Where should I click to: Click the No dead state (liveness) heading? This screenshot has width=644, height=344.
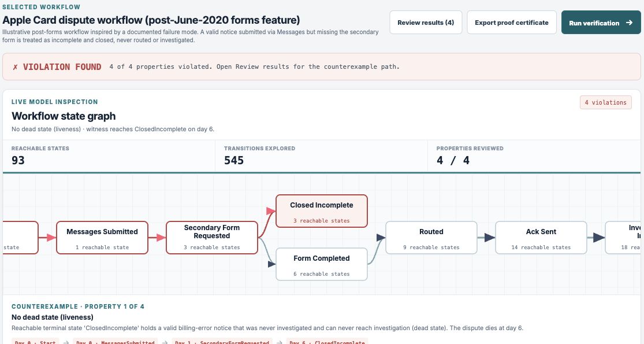[53, 317]
